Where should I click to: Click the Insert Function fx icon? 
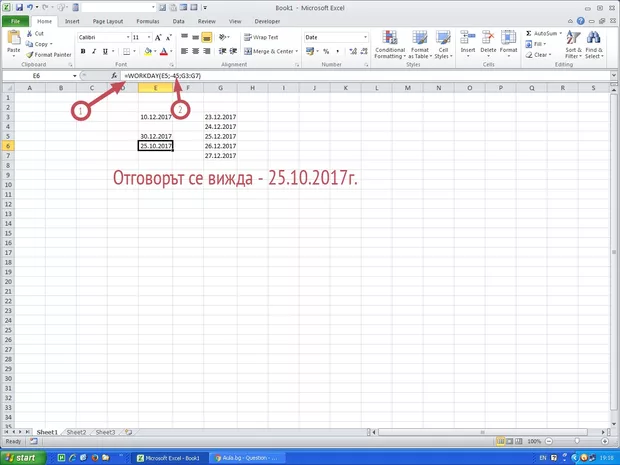click(x=114, y=76)
